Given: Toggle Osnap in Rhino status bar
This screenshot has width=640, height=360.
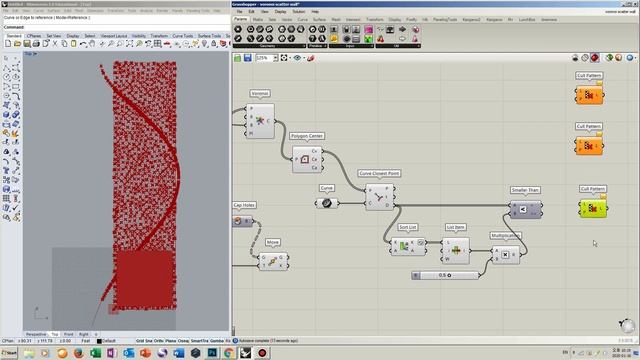Looking at the screenshot, I should pos(183,341).
